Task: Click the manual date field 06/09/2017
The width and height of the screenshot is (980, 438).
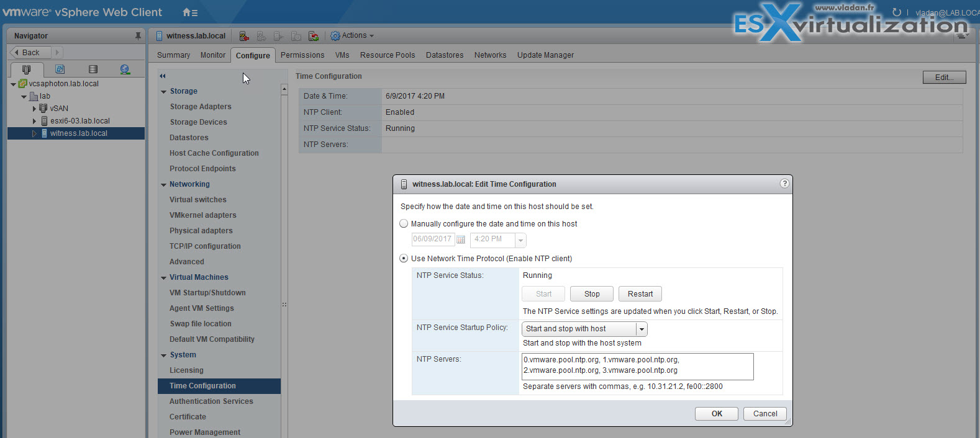Action: (x=433, y=239)
